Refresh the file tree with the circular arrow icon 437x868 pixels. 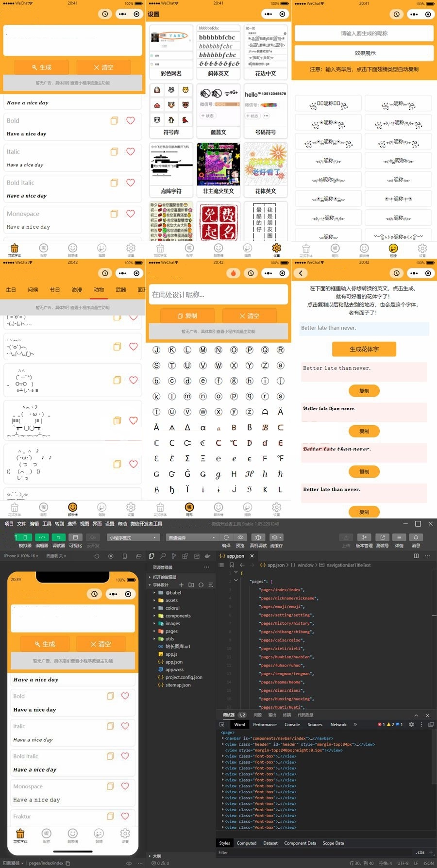click(201, 585)
